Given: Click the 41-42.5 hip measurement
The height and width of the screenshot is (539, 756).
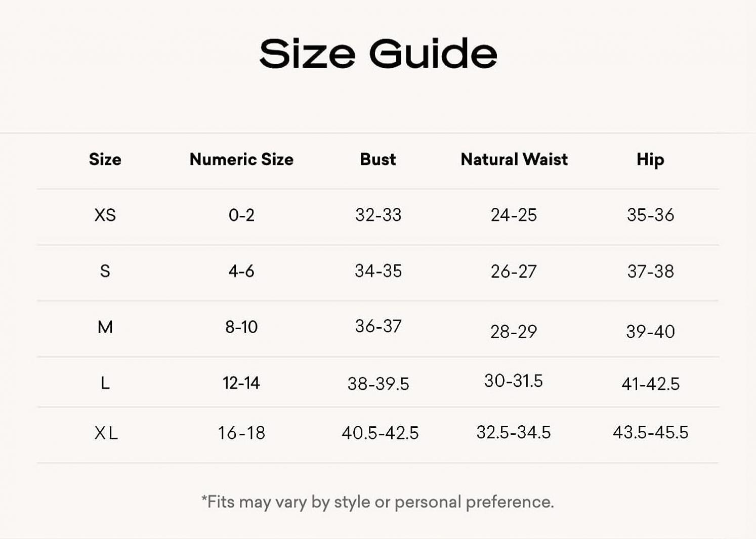Looking at the screenshot, I should (650, 384).
